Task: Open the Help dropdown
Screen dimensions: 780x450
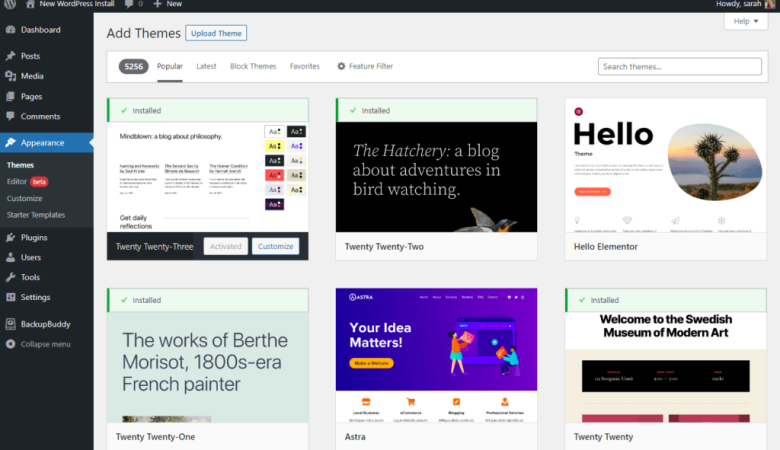Action: click(x=746, y=21)
